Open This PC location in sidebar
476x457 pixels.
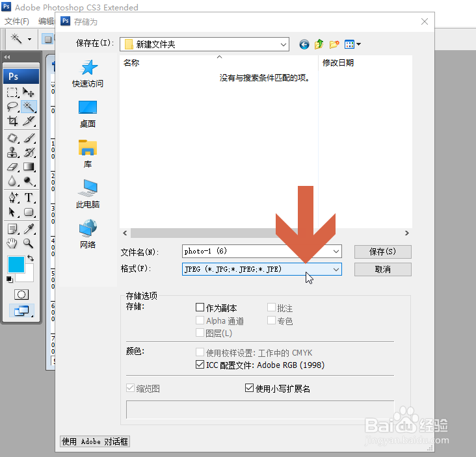click(x=88, y=194)
